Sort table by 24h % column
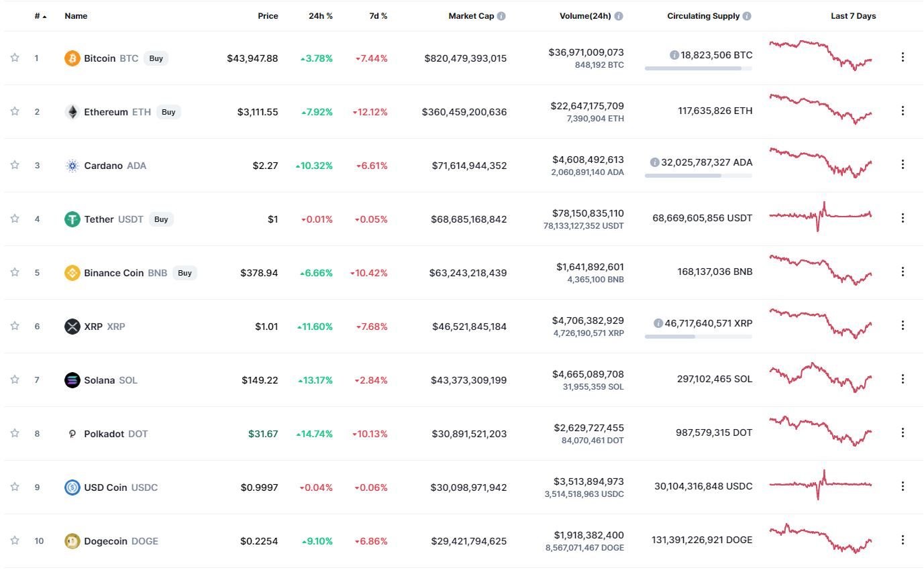 [x=321, y=16]
